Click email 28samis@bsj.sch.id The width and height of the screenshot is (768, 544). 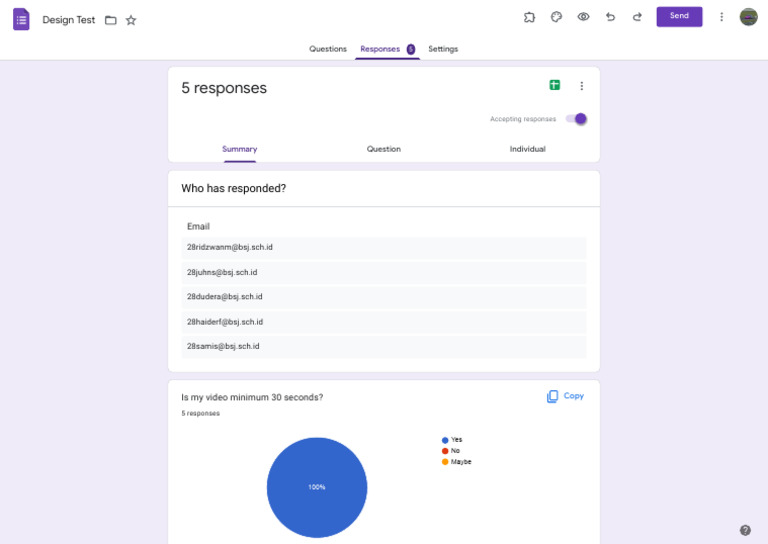223,346
